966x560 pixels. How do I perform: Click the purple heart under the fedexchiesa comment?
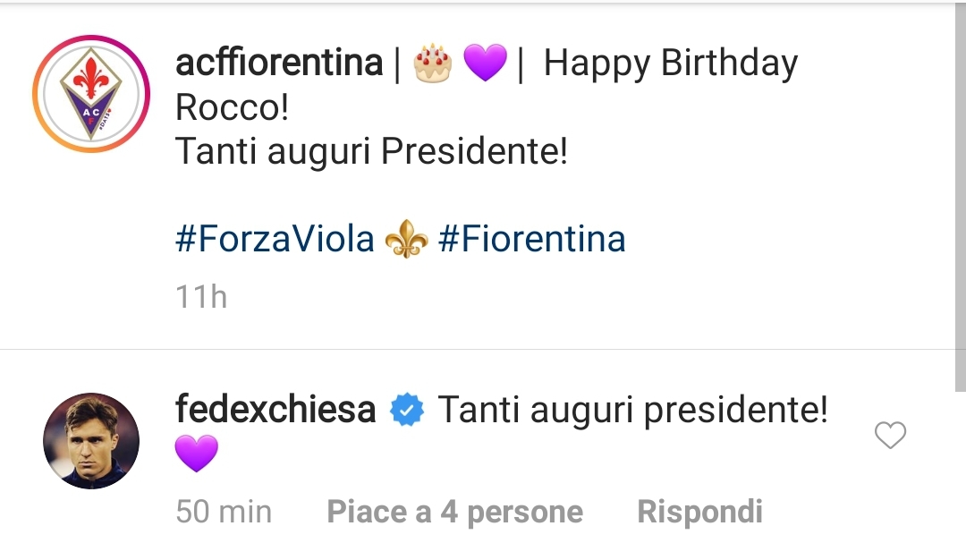(197, 454)
